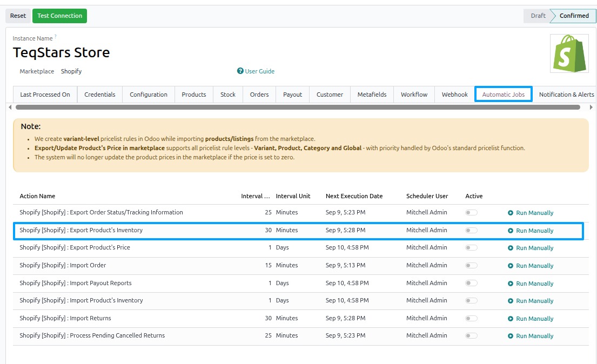Click the Marketplace value Shopify
The width and height of the screenshot is (597, 364).
click(71, 71)
